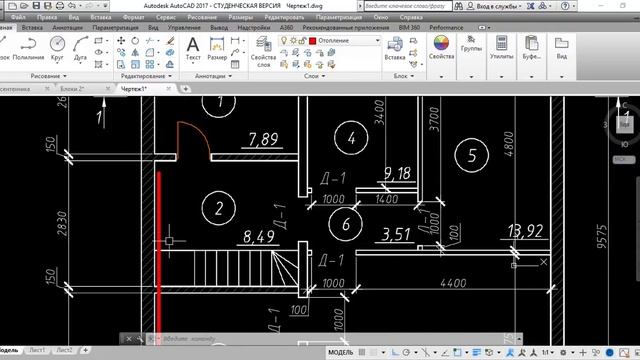Click the workspace gear icon in status bar
The width and height of the screenshot is (640, 360).
[563, 352]
